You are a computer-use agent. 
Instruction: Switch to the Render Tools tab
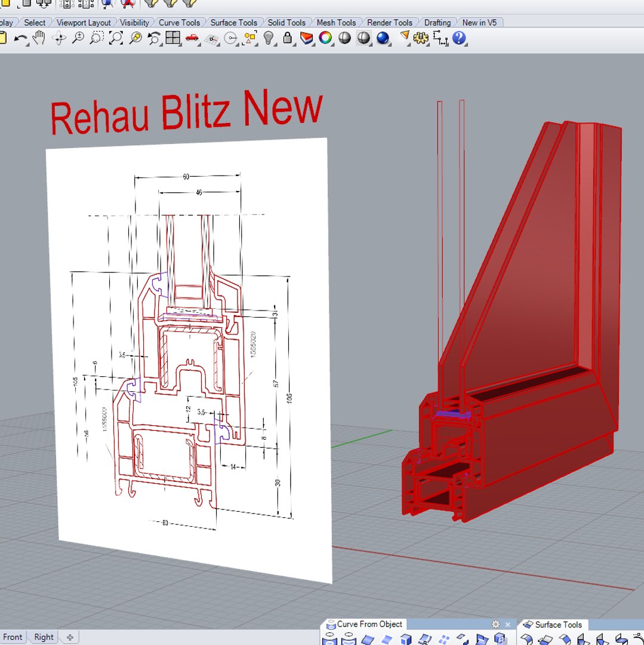coord(389,23)
